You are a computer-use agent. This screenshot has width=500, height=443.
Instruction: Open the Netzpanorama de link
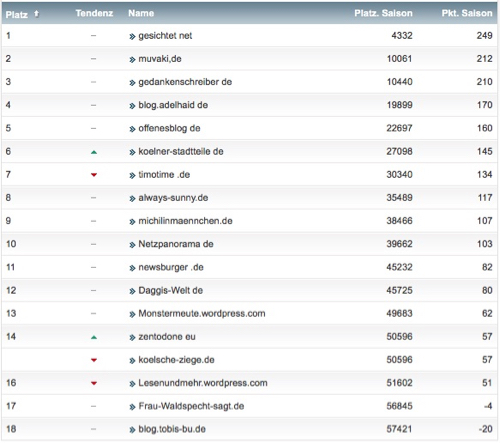coord(176,244)
